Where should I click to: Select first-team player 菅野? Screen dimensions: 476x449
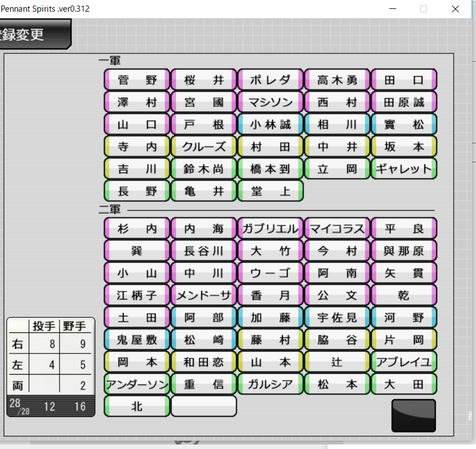pos(137,80)
